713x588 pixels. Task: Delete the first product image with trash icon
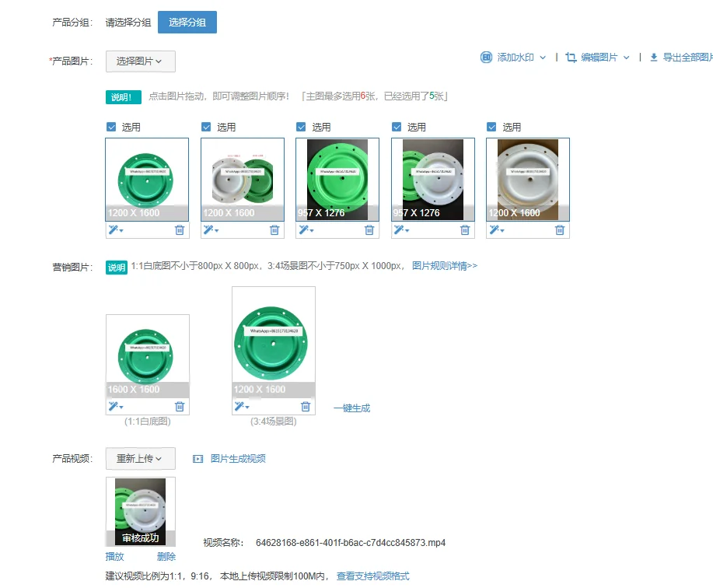tap(180, 230)
